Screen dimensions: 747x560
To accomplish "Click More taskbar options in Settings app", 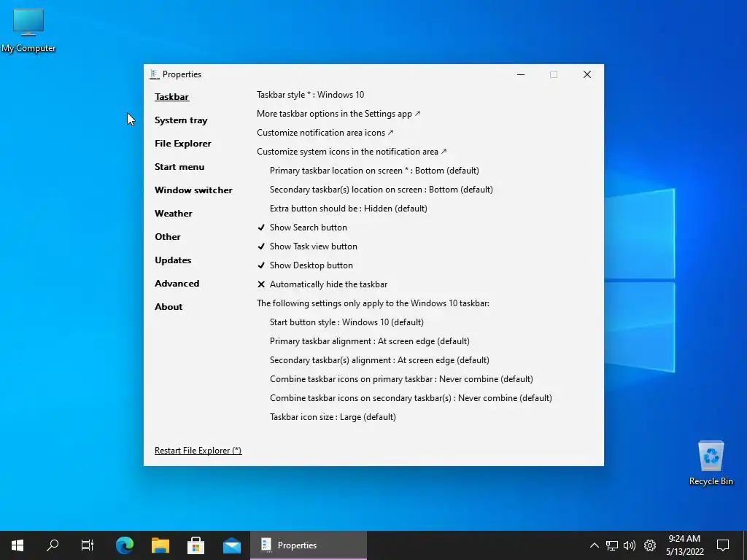I will click(x=338, y=114).
